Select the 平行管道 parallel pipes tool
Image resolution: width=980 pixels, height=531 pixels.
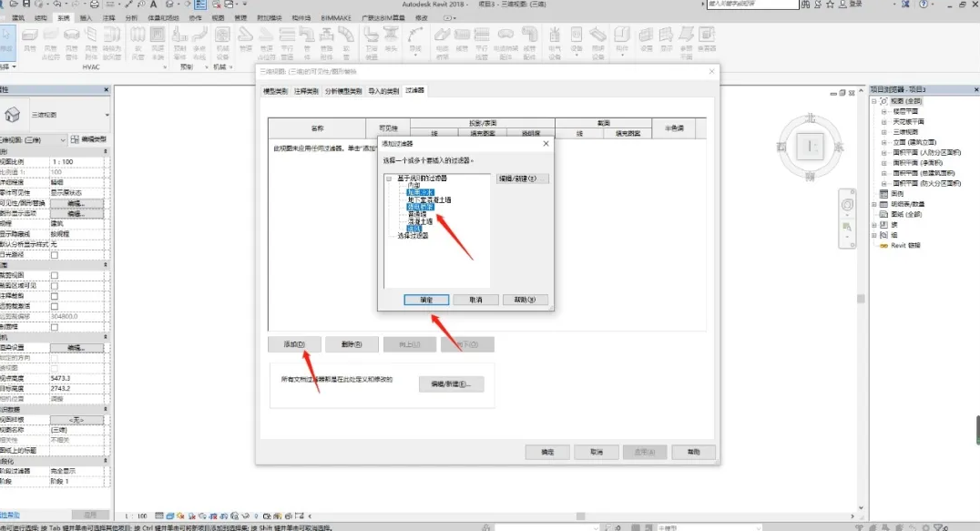pyautogui.click(x=287, y=43)
